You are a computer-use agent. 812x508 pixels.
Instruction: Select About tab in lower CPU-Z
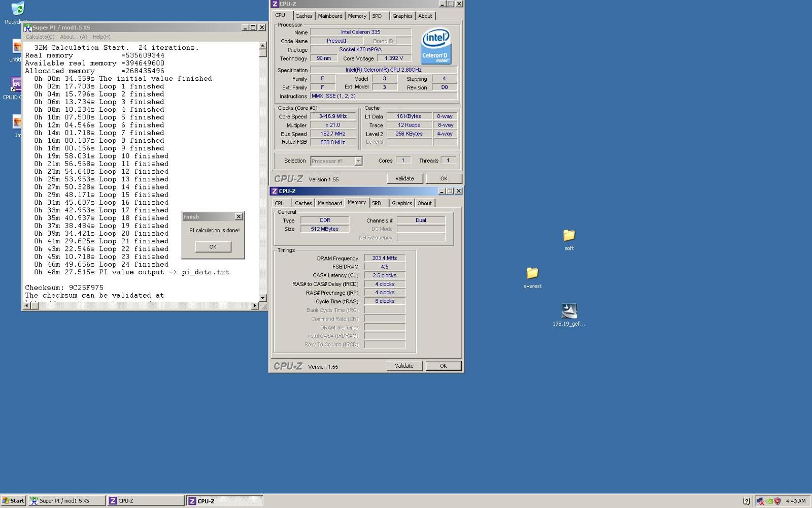tap(425, 203)
